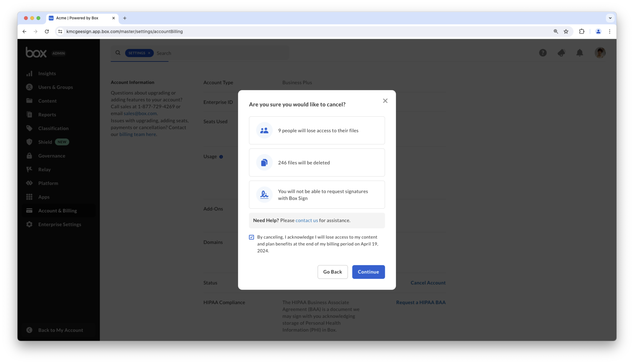
Task: Open the billing team here link
Action: click(137, 134)
